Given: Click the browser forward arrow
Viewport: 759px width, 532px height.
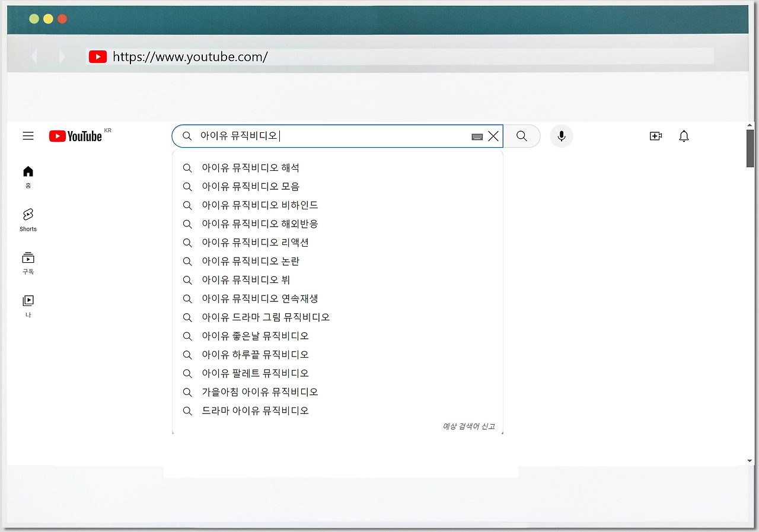Looking at the screenshot, I should (62, 56).
